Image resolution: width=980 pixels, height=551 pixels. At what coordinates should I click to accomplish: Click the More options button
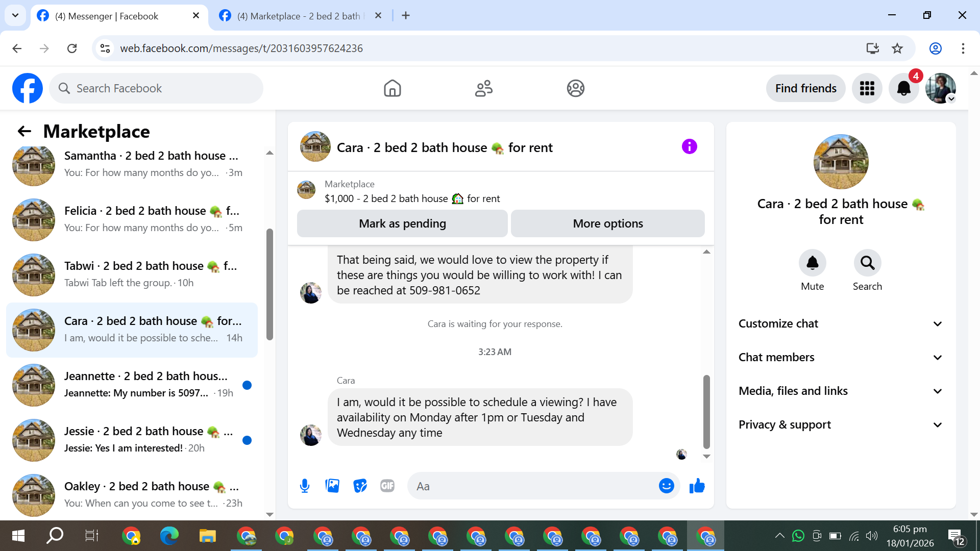point(607,223)
